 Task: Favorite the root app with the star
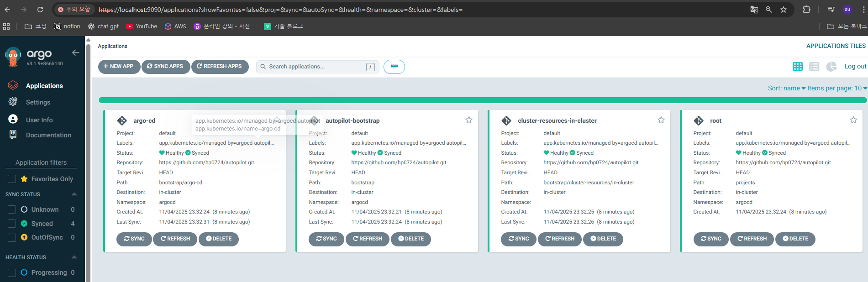pyautogui.click(x=853, y=120)
